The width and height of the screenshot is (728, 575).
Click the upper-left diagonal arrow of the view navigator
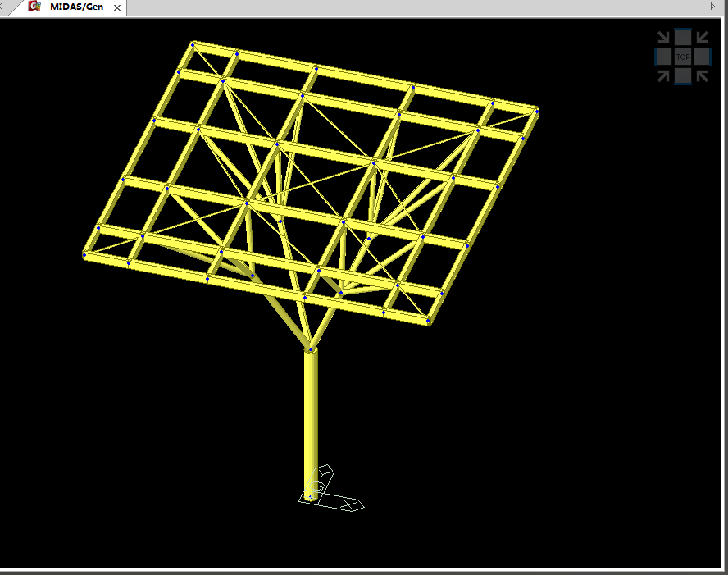[x=664, y=38]
